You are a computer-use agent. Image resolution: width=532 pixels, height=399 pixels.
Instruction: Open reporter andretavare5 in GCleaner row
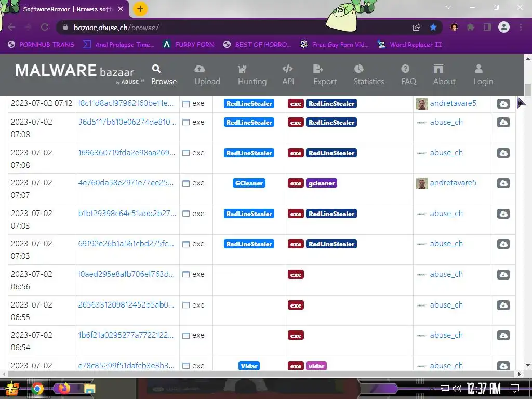pyautogui.click(x=453, y=183)
